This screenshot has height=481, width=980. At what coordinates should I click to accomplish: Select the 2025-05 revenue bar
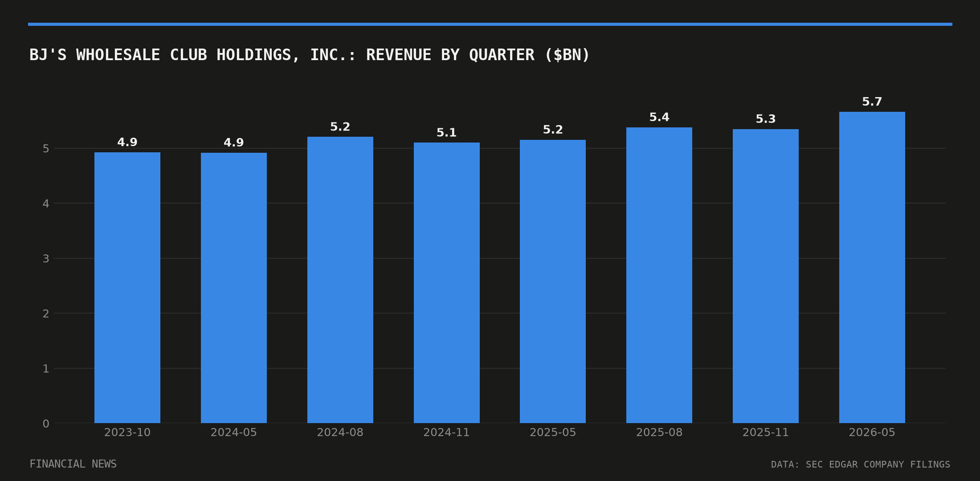pyautogui.click(x=553, y=281)
